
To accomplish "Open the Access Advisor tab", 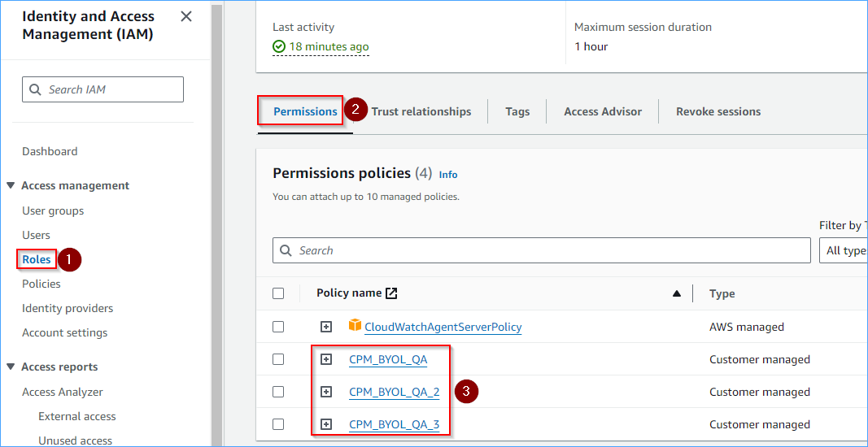I will point(603,112).
